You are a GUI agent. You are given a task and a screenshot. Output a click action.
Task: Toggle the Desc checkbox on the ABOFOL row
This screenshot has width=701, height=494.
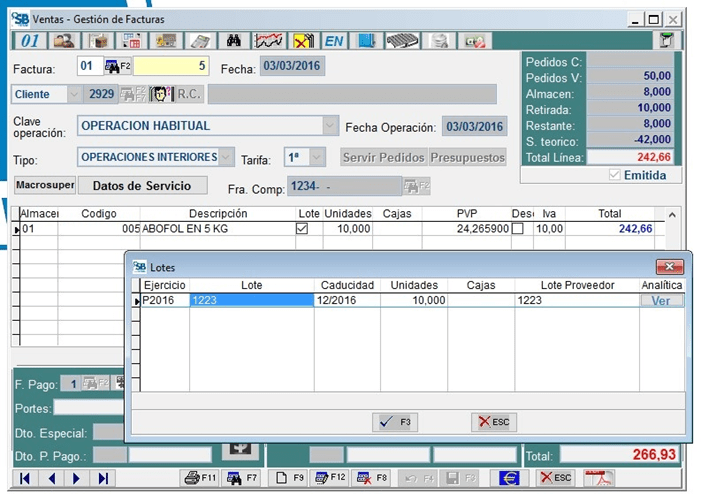[518, 229]
